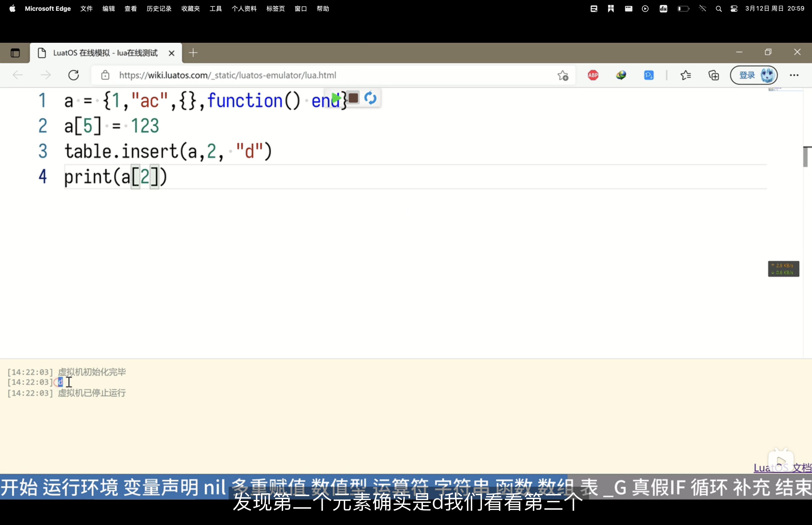Go back to the previous page
This screenshot has width=812, height=525.
coord(18,75)
